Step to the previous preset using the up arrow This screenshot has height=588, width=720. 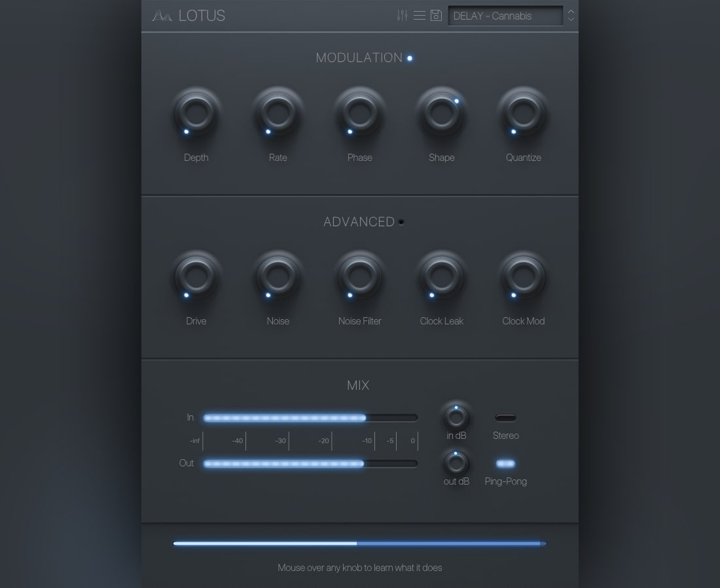click(571, 11)
